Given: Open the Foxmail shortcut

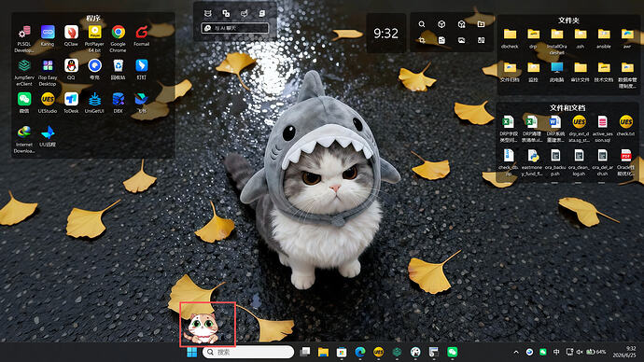Looking at the screenshot, I should click(x=142, y=35).
